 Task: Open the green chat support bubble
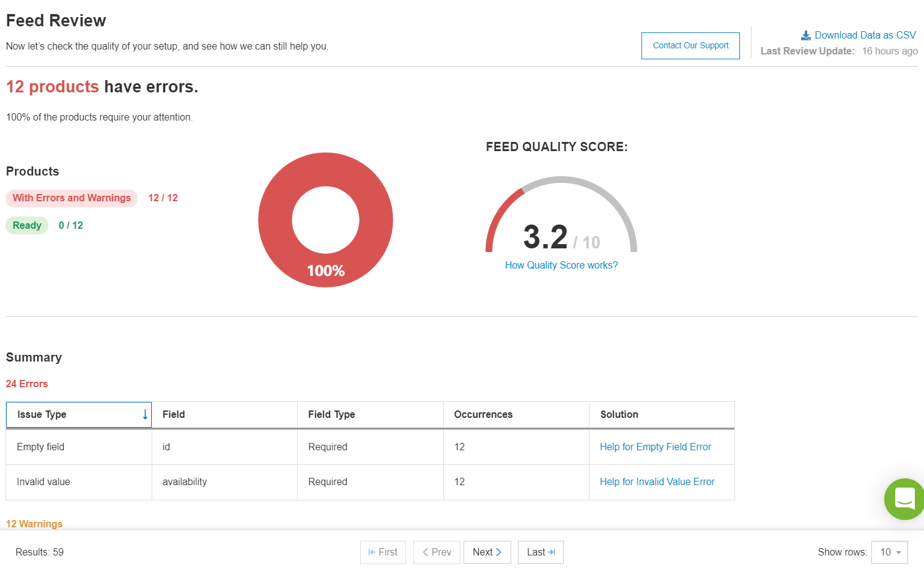904,499
